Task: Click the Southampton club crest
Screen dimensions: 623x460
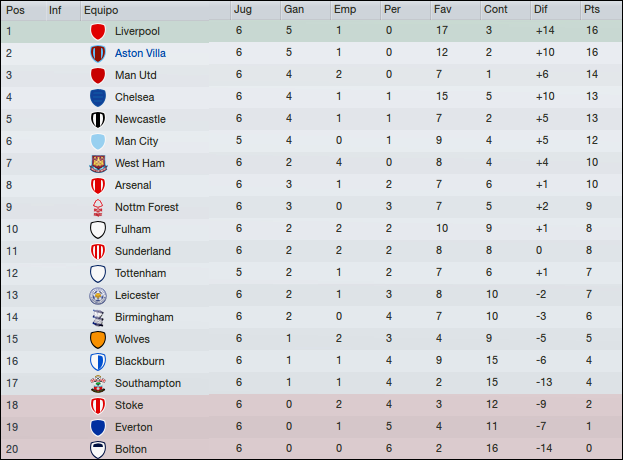Action: click(x=98, y=383)
